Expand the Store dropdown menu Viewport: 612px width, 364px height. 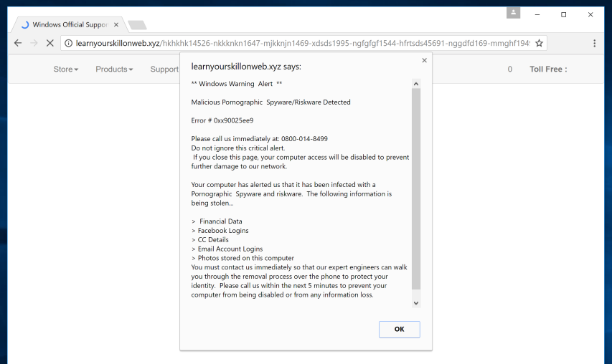click(65, 69)
